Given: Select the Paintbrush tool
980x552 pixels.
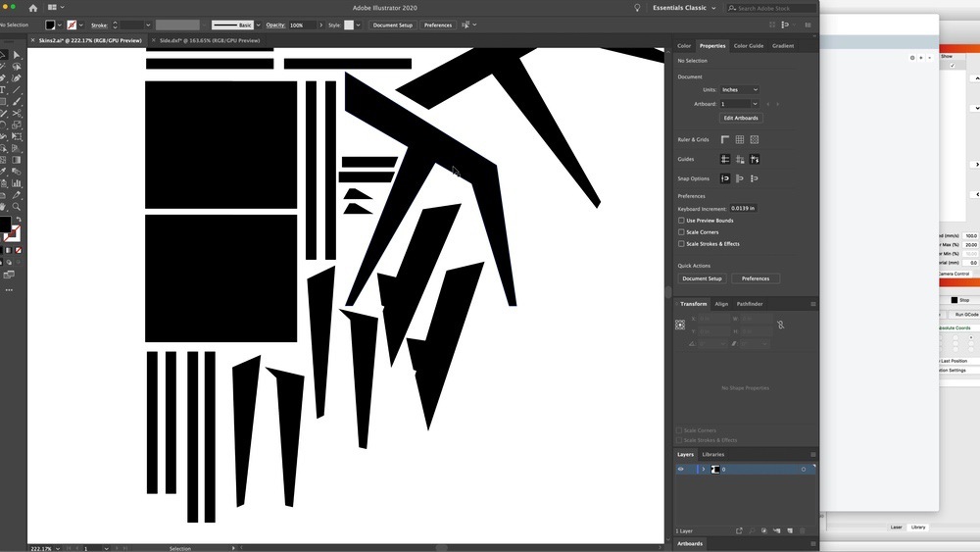Looking at the screenshot, I should (x=17, y=101).
